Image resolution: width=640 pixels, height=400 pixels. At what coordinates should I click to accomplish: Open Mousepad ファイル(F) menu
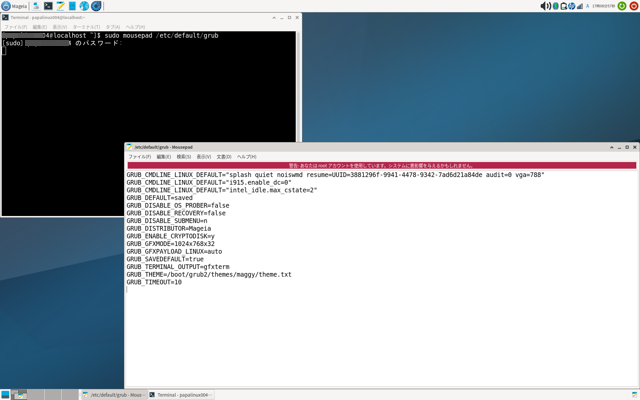(139, 157)
